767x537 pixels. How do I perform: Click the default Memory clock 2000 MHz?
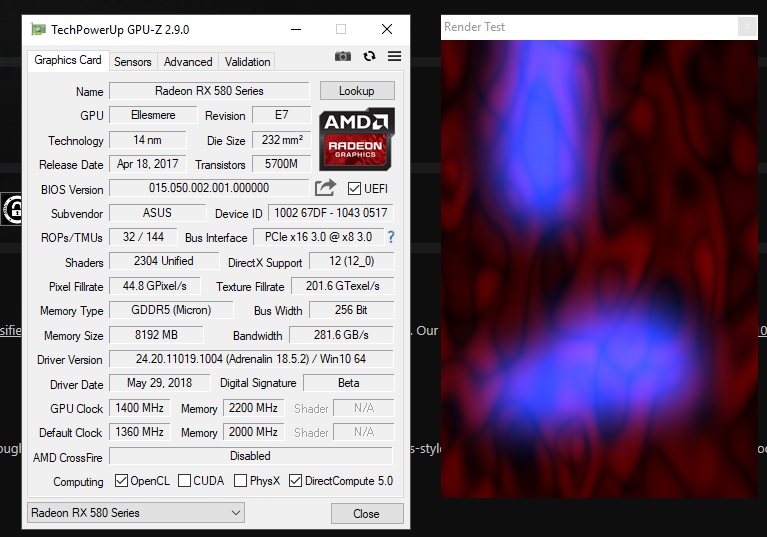point(253,432)
